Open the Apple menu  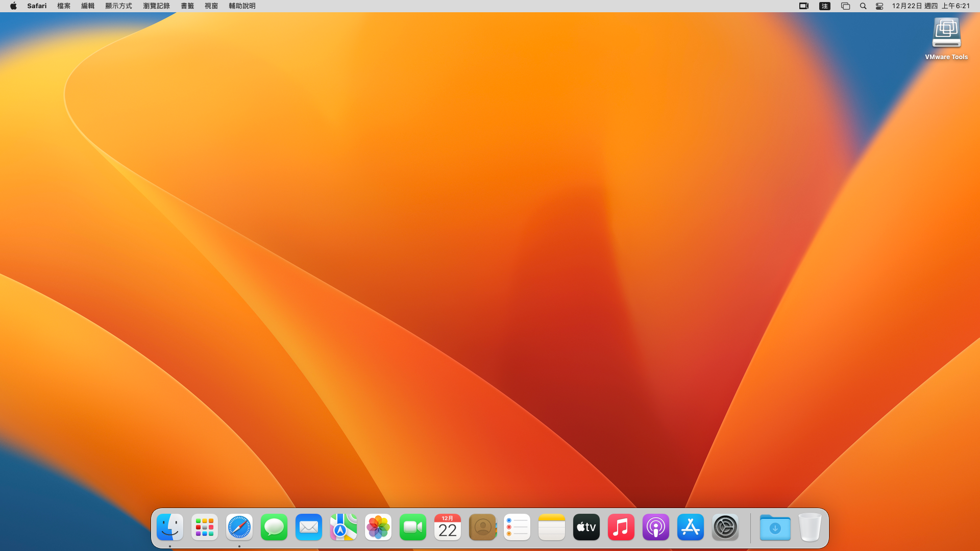click(x=13, y=6)
